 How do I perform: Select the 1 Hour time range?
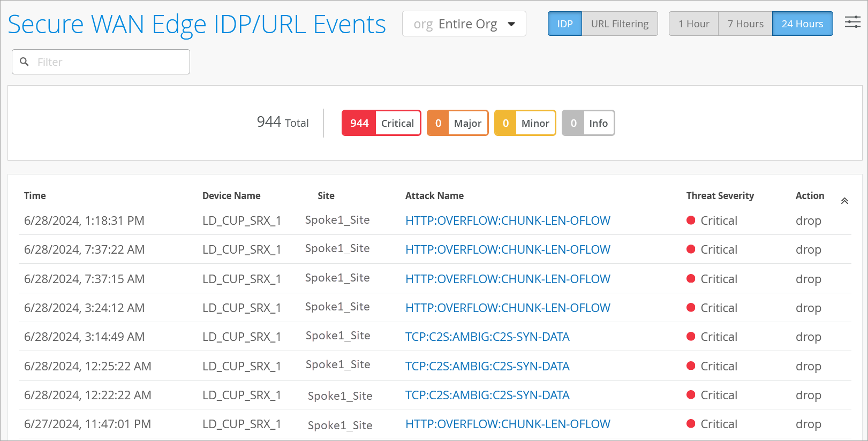(x=693, y=24)
